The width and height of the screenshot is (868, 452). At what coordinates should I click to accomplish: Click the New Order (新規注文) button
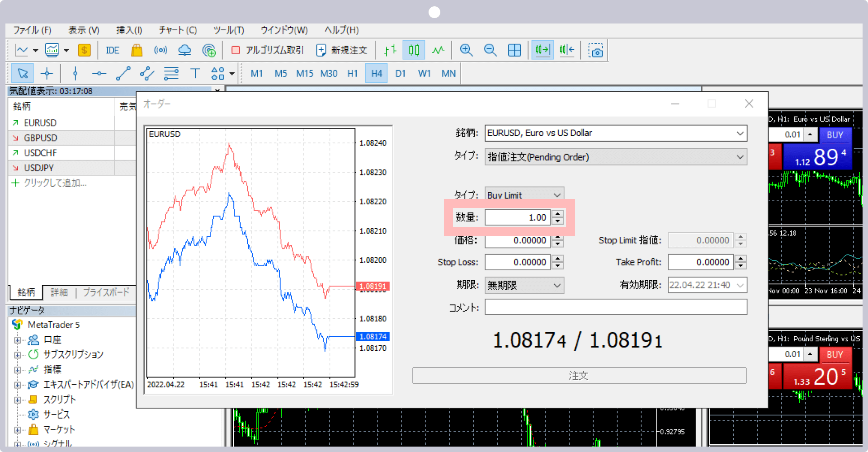(342, 50)
